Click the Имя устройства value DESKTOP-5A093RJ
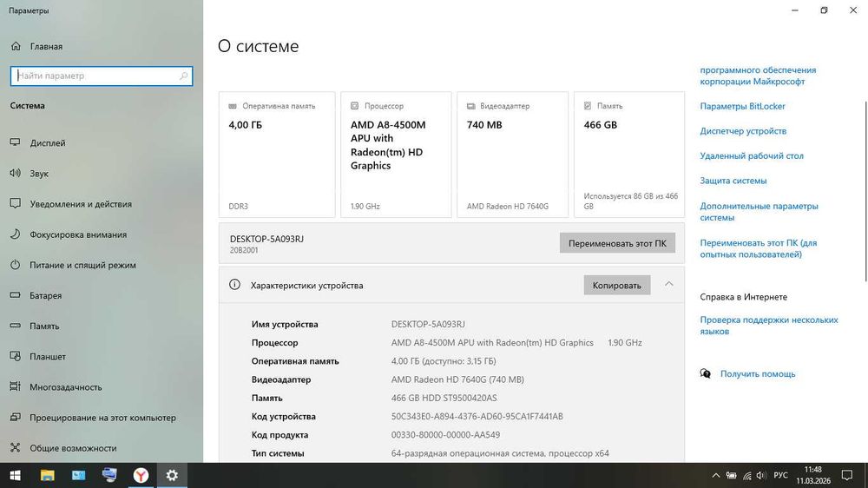868x488 pixels. coord(428,324)
